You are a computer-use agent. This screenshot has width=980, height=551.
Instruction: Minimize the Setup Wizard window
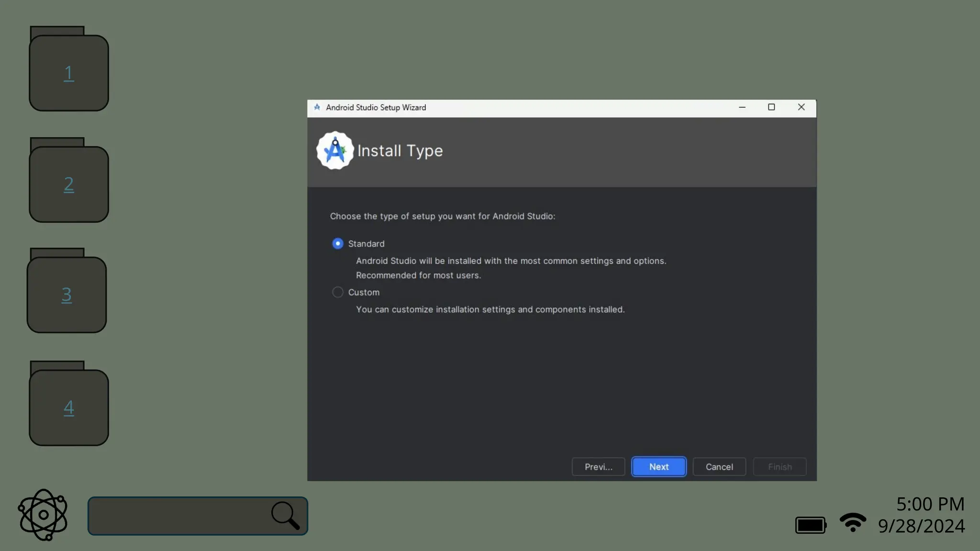(742, 107)
